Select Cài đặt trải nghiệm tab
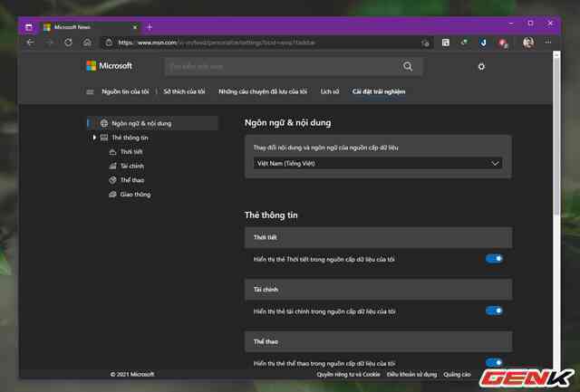This screenshot has height=392, width=580. click(x=379, y=91)
